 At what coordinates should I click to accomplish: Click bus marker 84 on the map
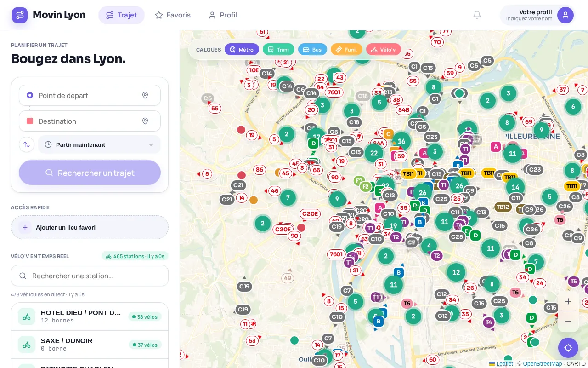point(320,87)
